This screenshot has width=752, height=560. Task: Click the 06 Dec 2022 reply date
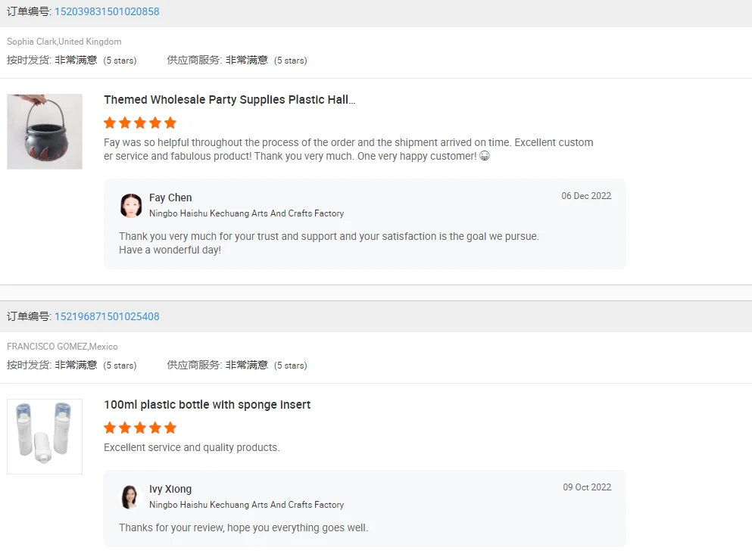[586, 196]
